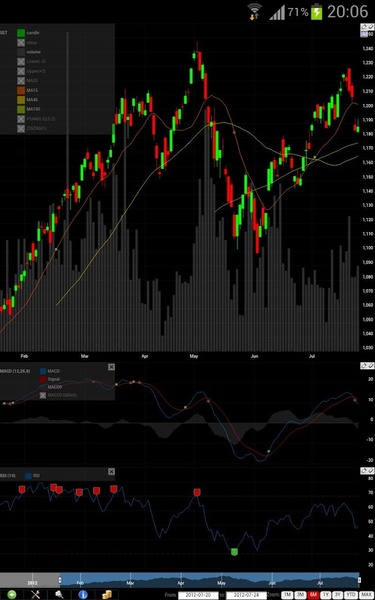Open the wrench and screwdriver settings
The image size is (375, 600).
click(36, 595)
